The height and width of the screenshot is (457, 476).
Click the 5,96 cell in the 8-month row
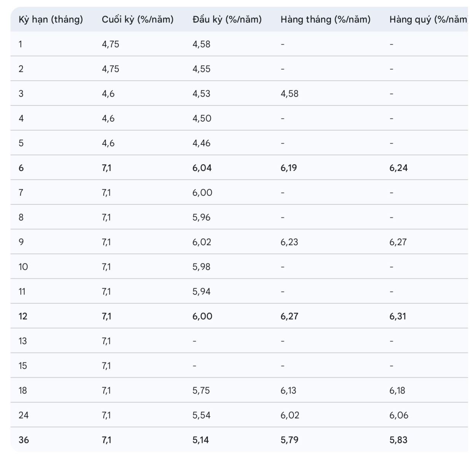(201, 217)
